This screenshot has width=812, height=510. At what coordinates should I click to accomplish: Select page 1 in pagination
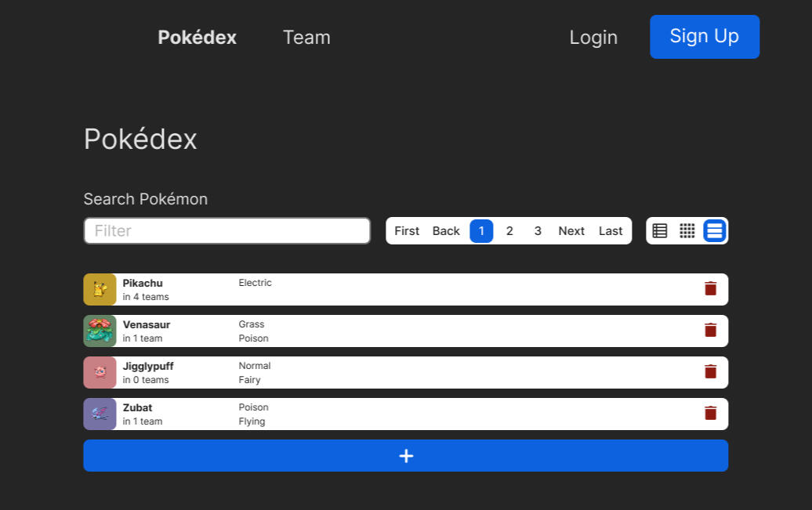pyautogui.click(x=481, y=231)
